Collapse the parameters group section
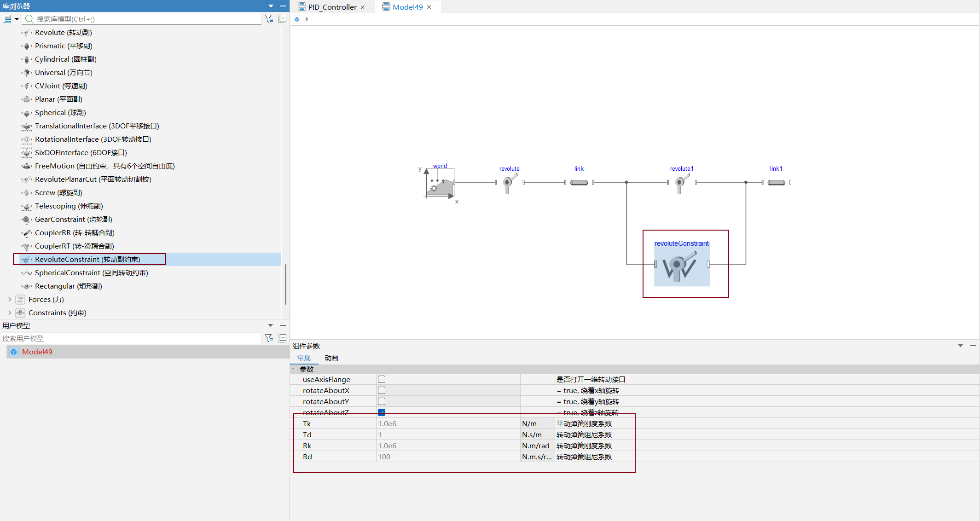Screen dimensions: 980x521 click(294, 369)
